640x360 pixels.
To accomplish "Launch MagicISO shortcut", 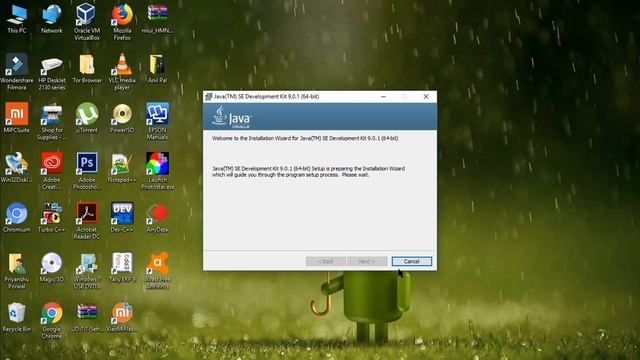I will click(x=52, y=267).
